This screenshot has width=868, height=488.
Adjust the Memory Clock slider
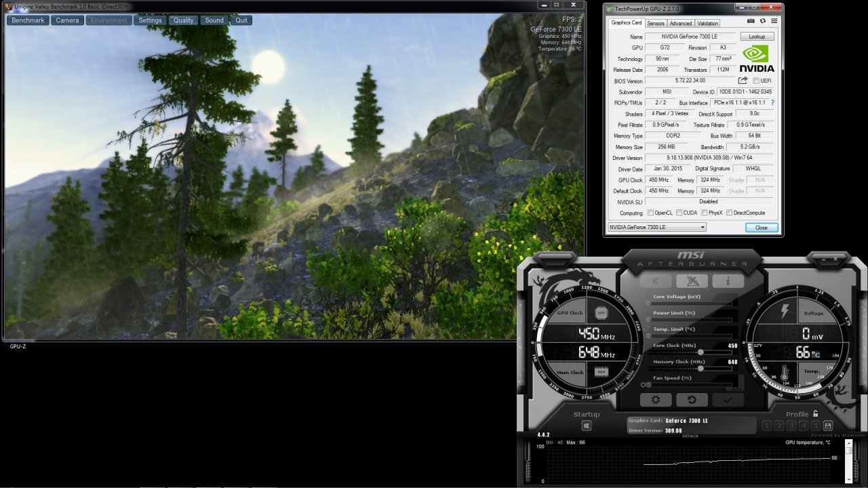[x=692, y=369]
